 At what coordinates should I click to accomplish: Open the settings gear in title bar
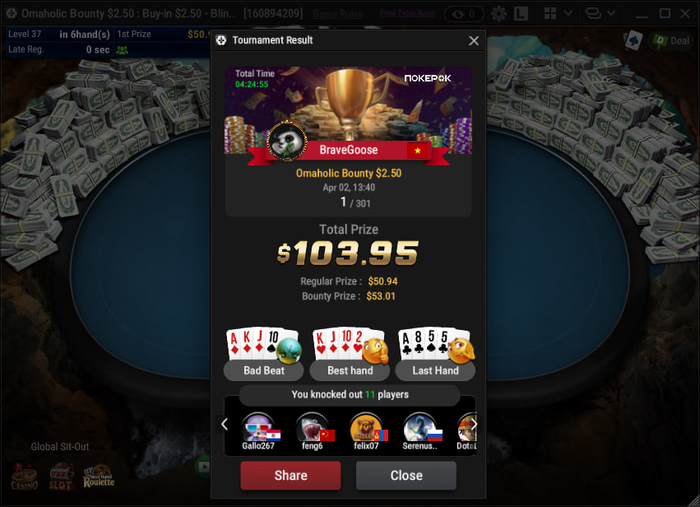[x=498, y=14]
